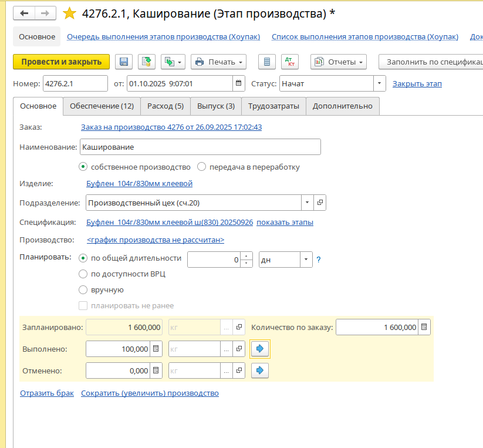Image resolution: width=483 pixels, height=448 pixels.
Task: Expand the Статус dropdown list
Action: click(x=380, y=83)
